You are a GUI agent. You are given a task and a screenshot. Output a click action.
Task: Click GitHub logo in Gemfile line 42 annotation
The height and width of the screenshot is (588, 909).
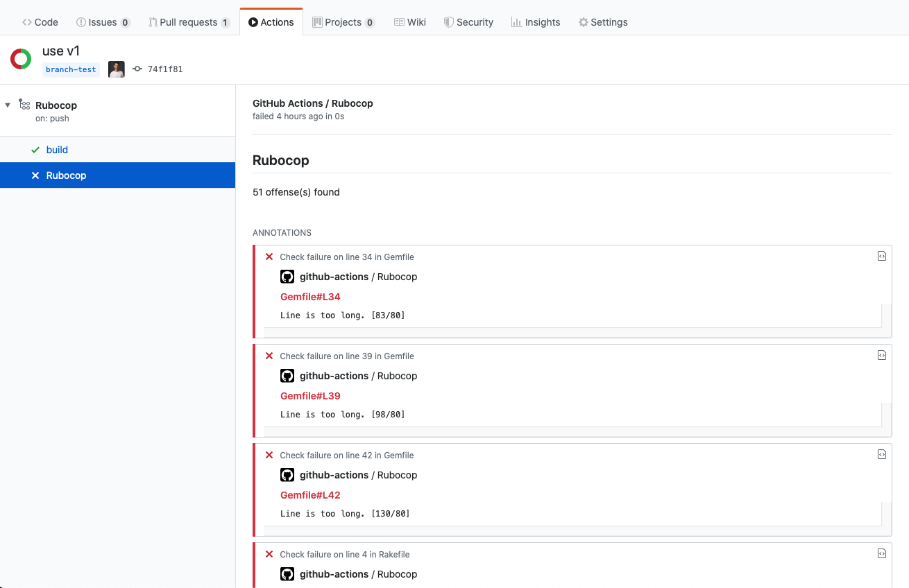(x=287, y=475)
